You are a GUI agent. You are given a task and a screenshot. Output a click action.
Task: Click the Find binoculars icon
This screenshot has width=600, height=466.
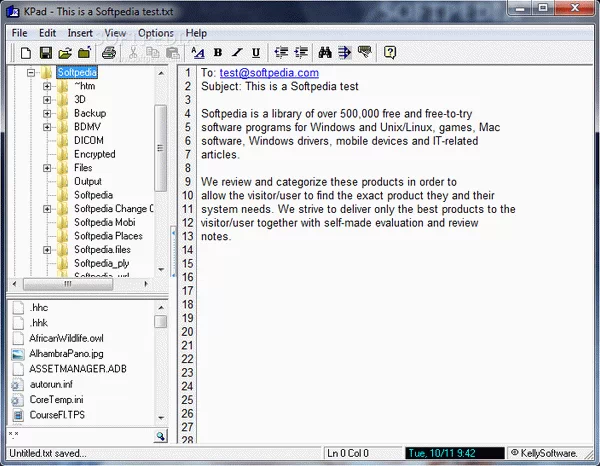click(x=325, y=53)
